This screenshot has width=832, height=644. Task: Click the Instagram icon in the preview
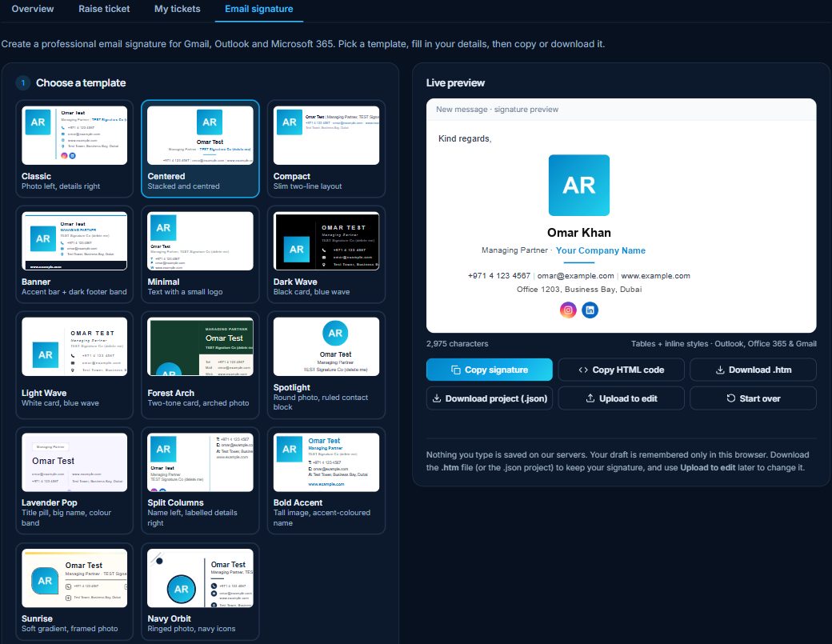click(x=568, y=310)
